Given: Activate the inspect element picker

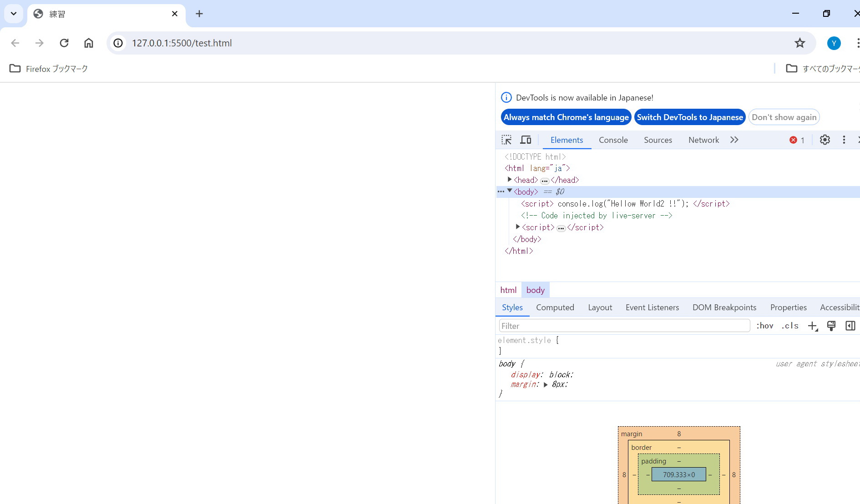Looking at the screenshot, I should click(506, 140).
